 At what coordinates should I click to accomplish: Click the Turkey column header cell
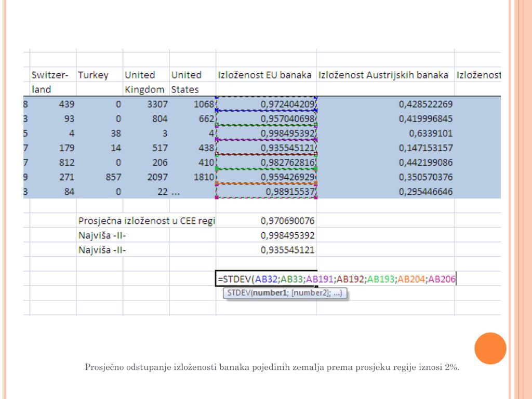[x=94, y=75]
